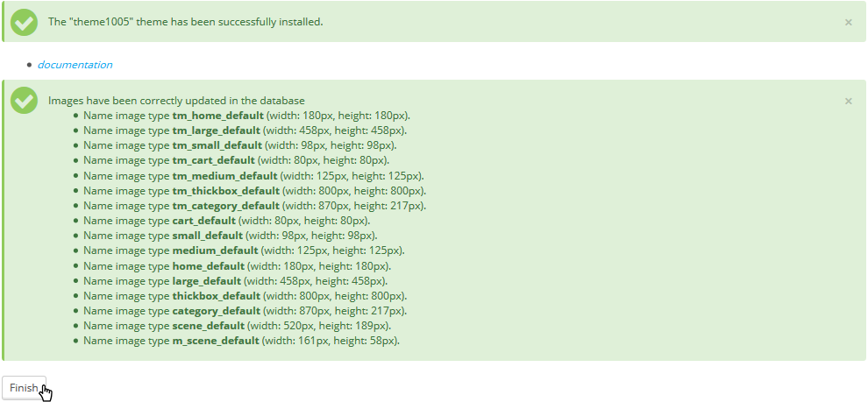Select the tm_home_default image type entry

246,116
